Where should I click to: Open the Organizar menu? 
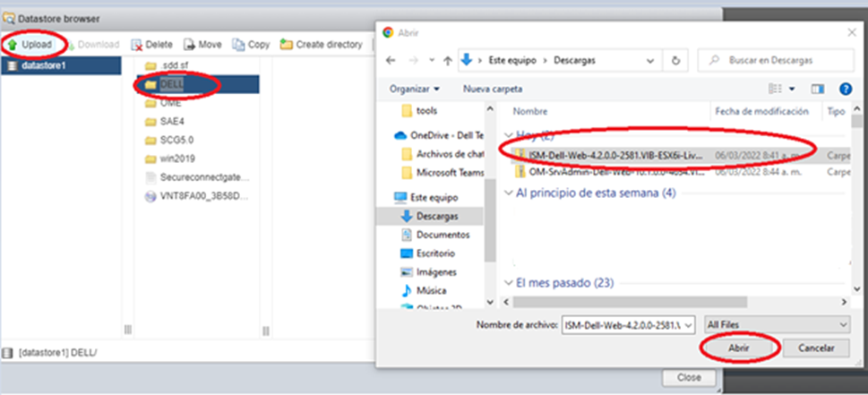[x=415, y=89]
